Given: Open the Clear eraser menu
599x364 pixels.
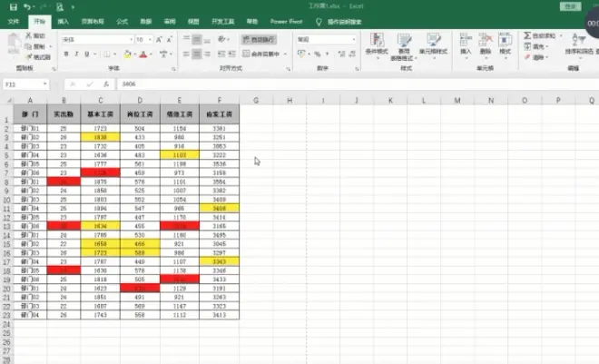Looking at the screenshot, I should pos(536,57).
